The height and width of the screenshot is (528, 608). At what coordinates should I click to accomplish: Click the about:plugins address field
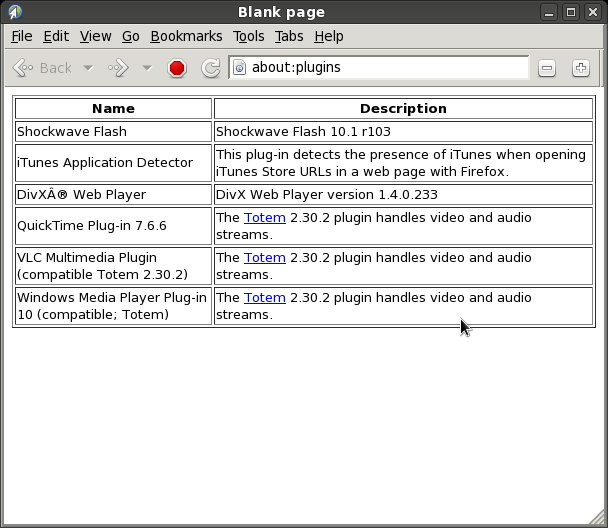[x=378, y=67]
